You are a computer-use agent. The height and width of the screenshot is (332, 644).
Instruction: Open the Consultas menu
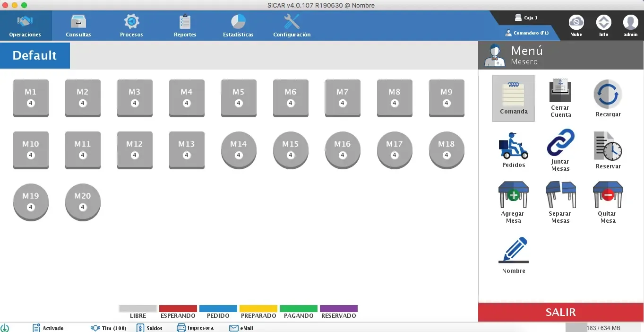[x=78, y=26]
